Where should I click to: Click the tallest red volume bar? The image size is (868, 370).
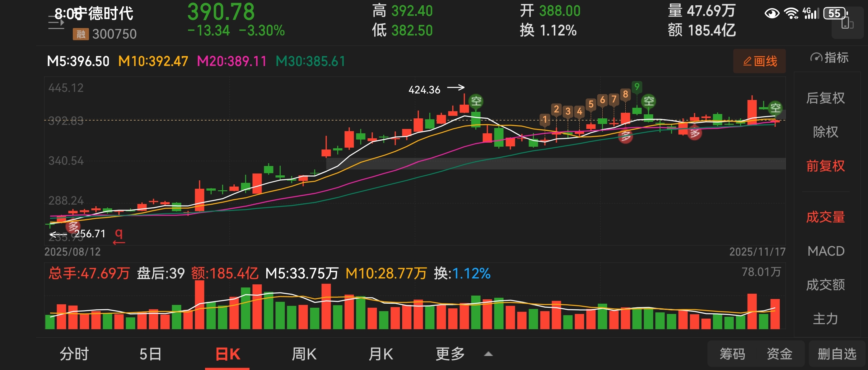point(199,304)
